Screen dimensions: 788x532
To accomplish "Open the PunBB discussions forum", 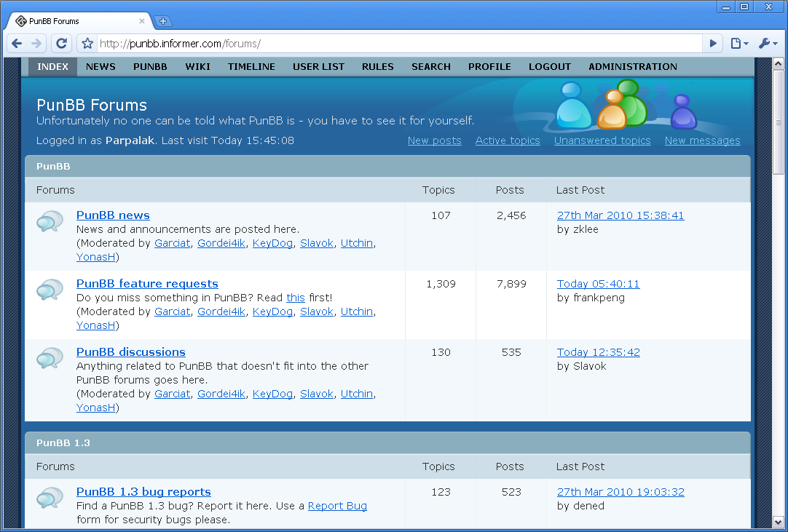I will point(130,352).
